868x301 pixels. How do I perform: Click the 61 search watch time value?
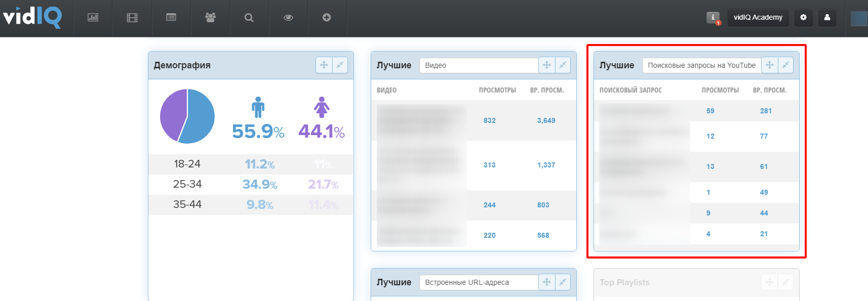point(764,166)
